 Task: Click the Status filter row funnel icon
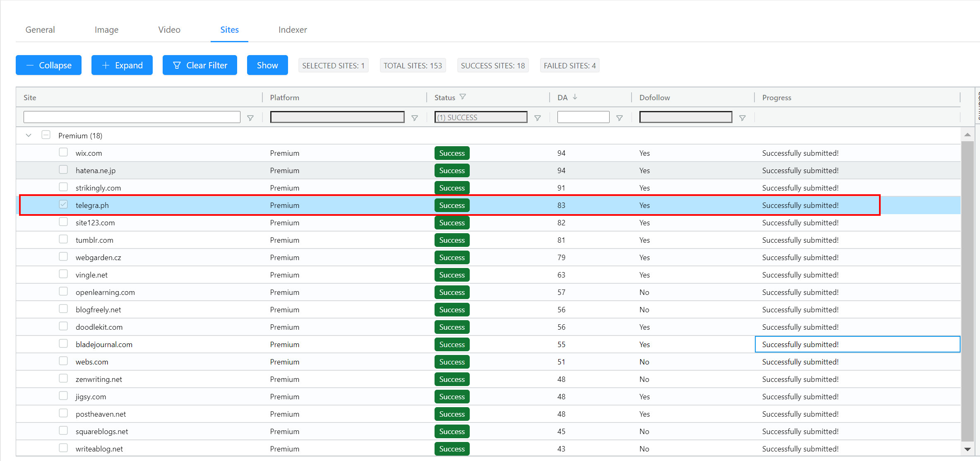tap(538, 118)
